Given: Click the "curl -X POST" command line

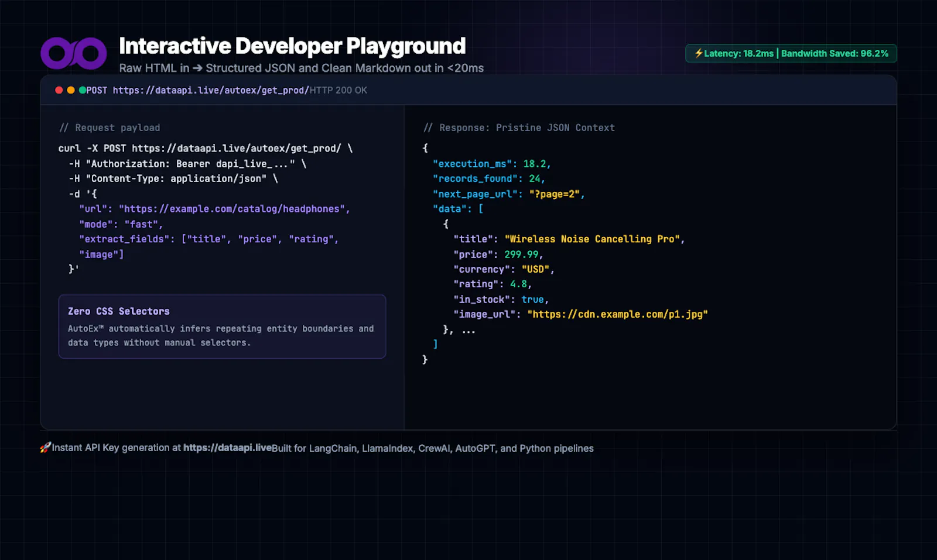Looking at the screenshot, I should pos(206,149).
